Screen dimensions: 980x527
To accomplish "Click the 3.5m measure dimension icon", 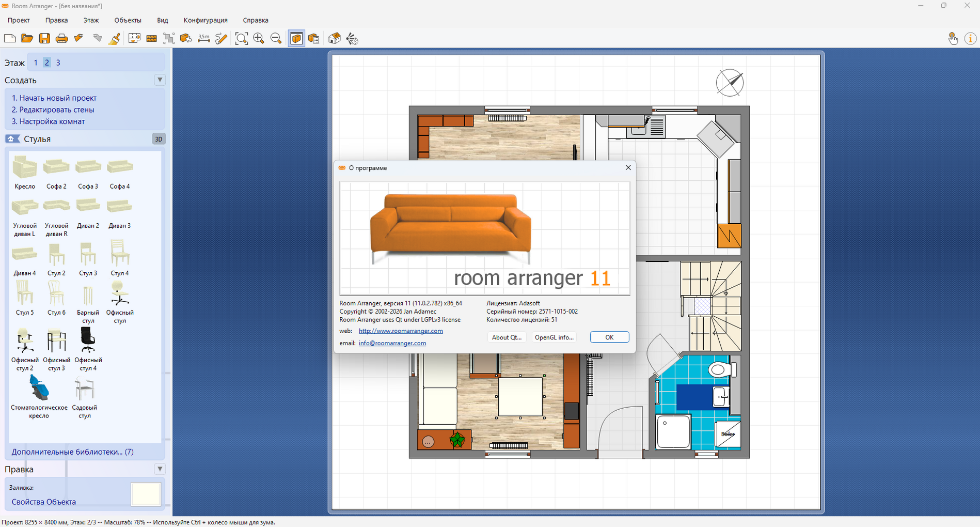I will tap(204, 38).
